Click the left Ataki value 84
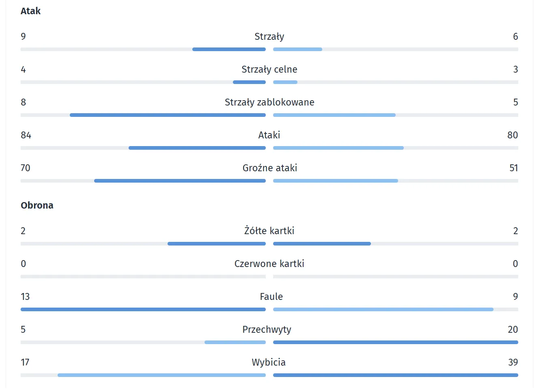543x392 pixels. tap(26, 135)
